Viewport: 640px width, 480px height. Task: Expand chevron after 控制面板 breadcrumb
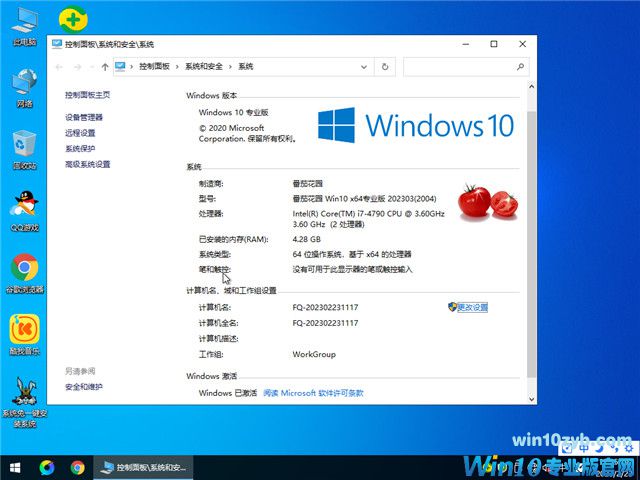coord(177,67)
